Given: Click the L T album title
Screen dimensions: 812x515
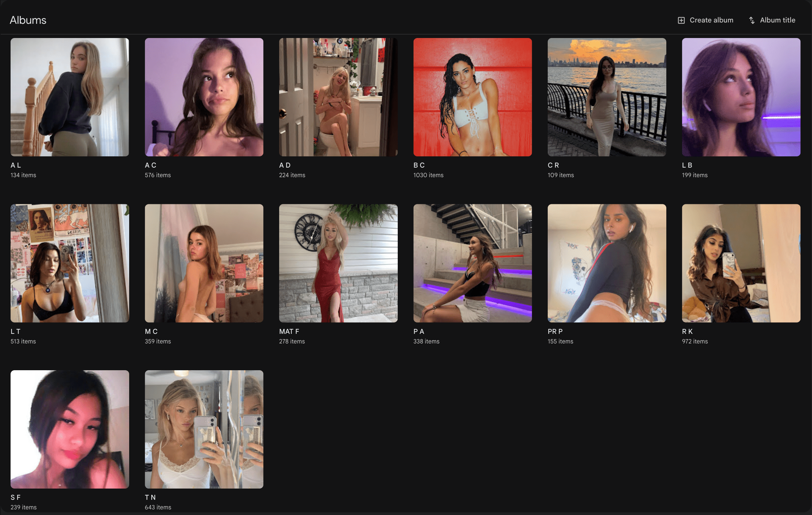Looking at the screenshot, I should click(x=16, y=332).
